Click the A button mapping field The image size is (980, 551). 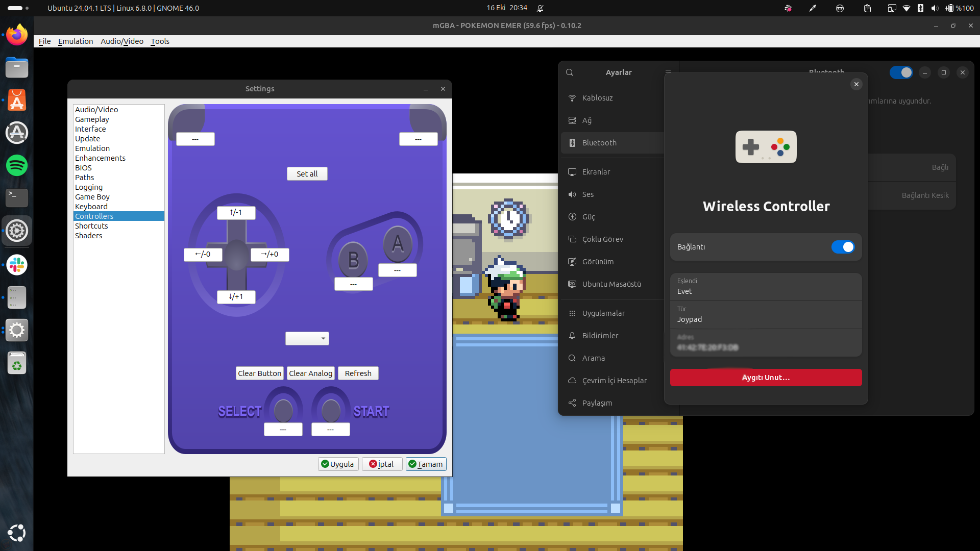397,270
